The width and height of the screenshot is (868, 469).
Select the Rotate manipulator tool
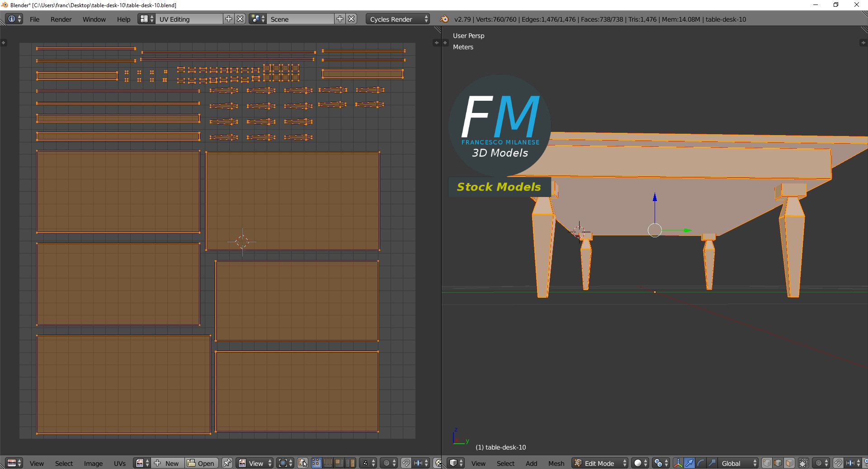point(701,463)
